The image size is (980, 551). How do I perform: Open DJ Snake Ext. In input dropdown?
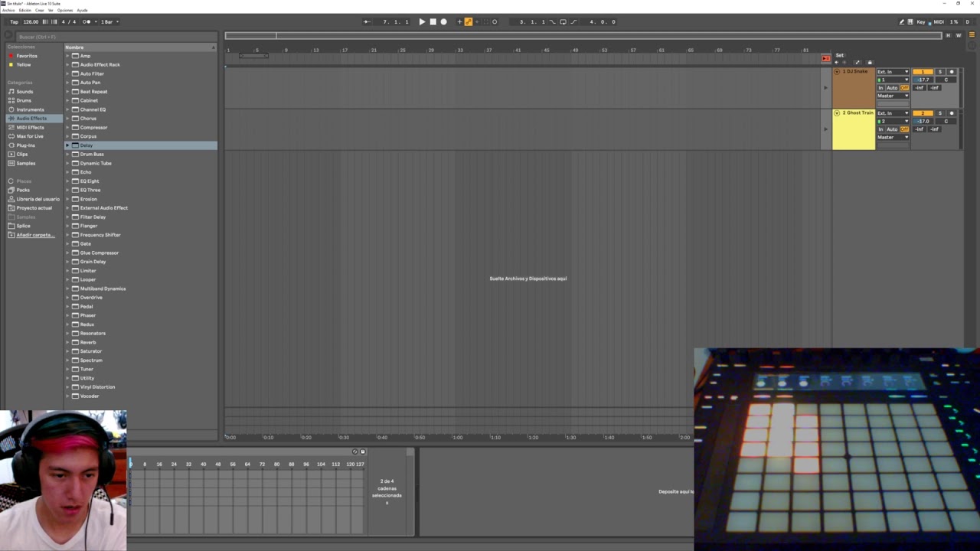click(893, 72)
